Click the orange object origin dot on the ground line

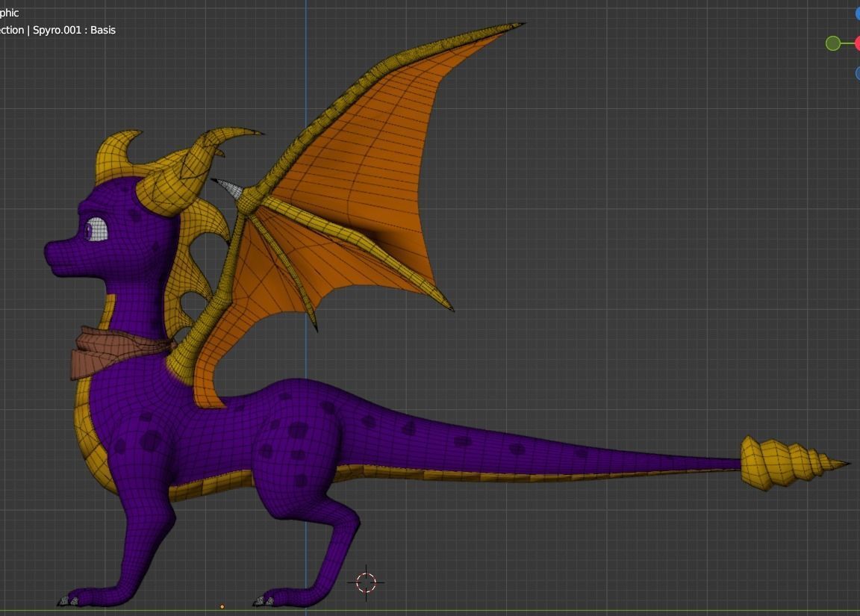[x=222, y=607]
